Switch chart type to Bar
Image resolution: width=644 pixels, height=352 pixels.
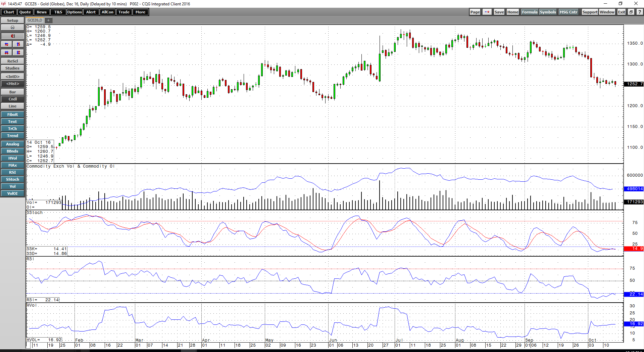point(12,92)
